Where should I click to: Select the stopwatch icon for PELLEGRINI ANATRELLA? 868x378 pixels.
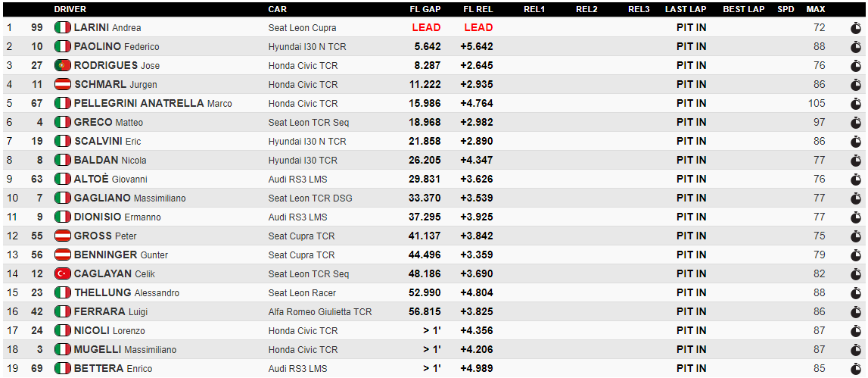pyautogui.click(x=856, y=104)
